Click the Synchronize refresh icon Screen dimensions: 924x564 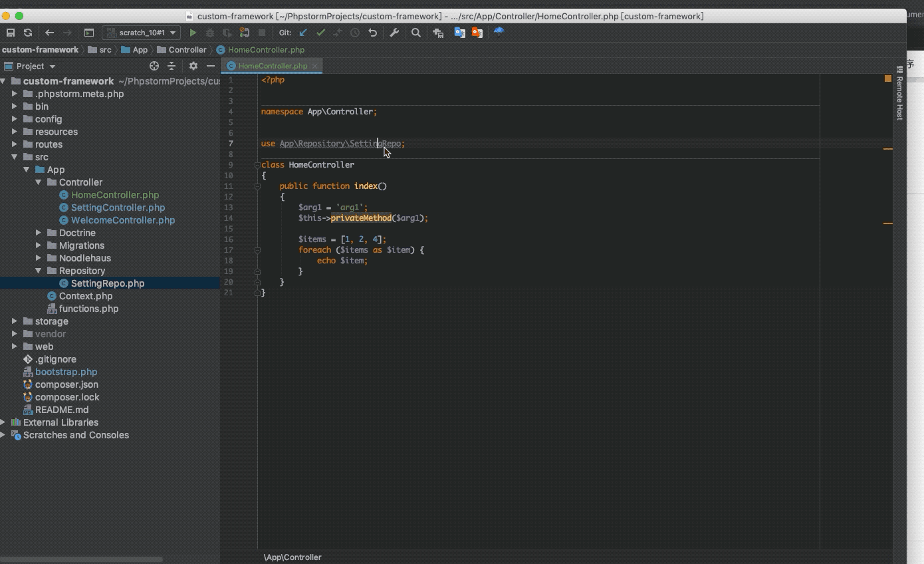(28, 33)
